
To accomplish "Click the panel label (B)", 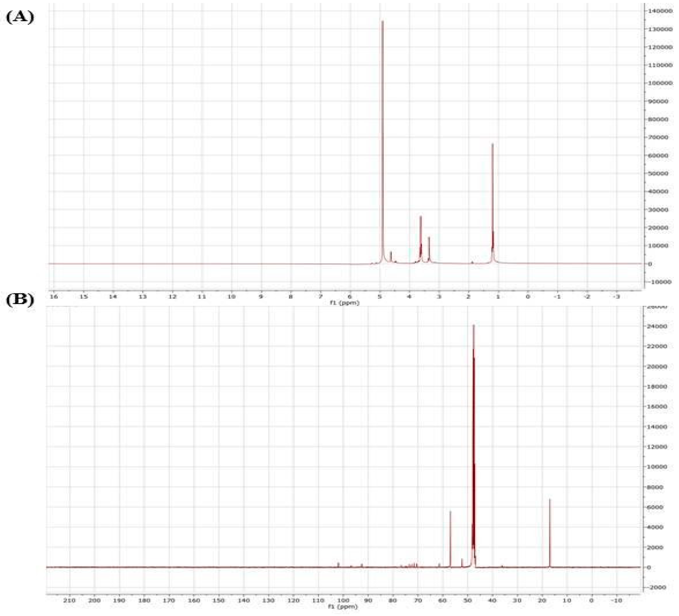I will [x=20, y=300].
